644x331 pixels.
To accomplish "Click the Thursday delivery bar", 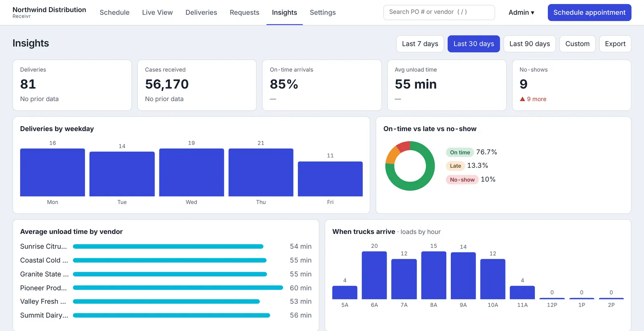I will tap(261, 172).
